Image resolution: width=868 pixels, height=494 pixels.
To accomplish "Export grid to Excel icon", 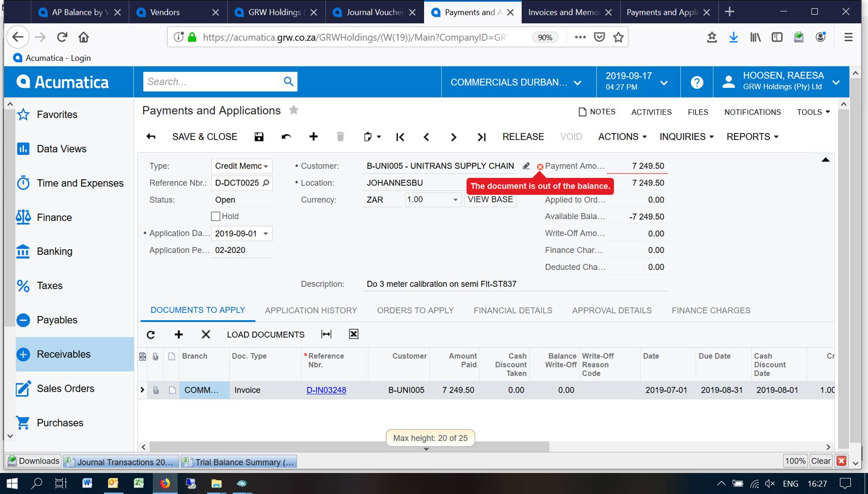I will (x=353, y=334).
